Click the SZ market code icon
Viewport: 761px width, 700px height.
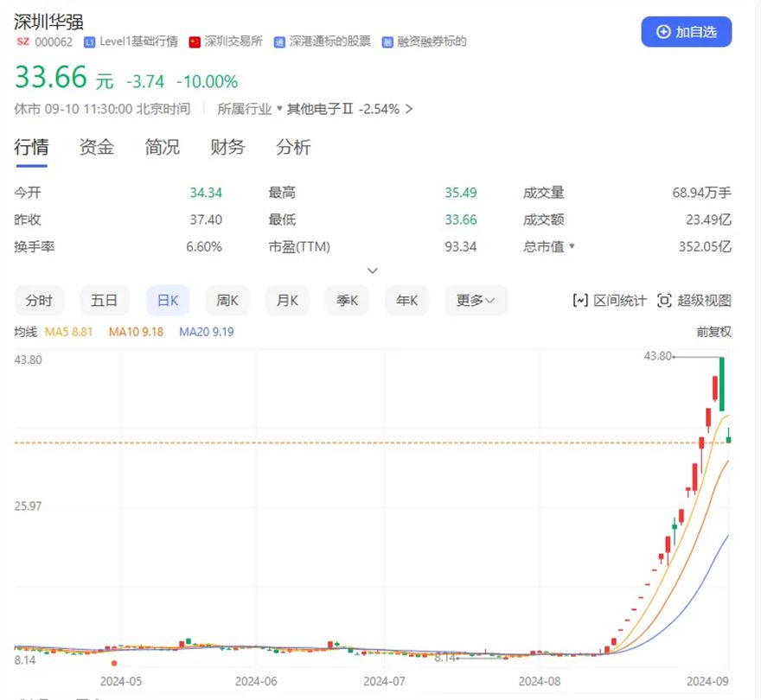tap(22, 41)
